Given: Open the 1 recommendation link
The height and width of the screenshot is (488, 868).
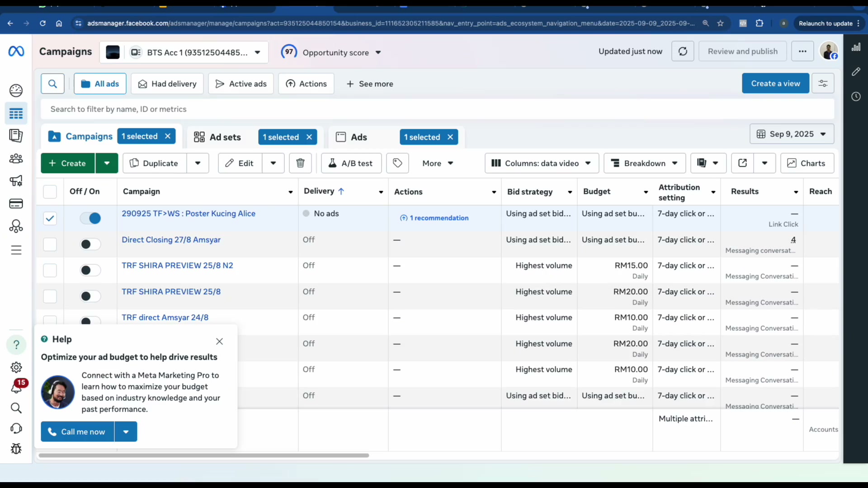Looking at the screenshot, I should point(434,218).
